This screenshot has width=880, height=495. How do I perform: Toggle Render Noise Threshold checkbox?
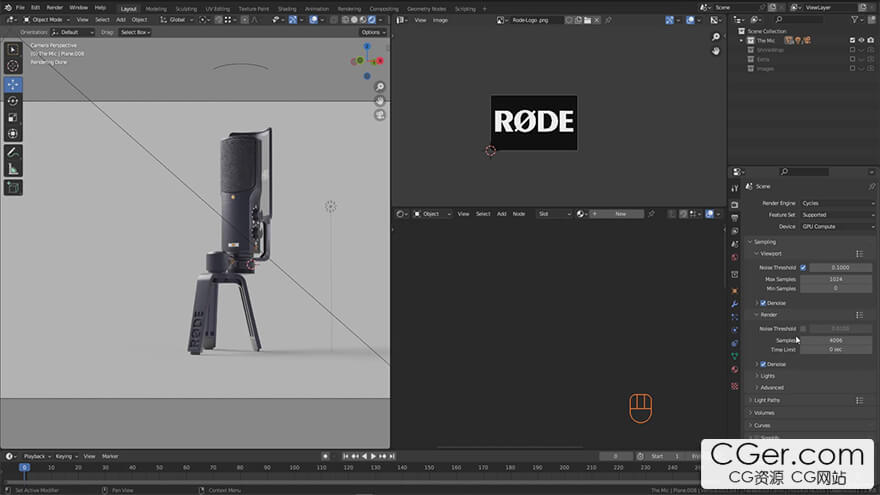(803, 329)
